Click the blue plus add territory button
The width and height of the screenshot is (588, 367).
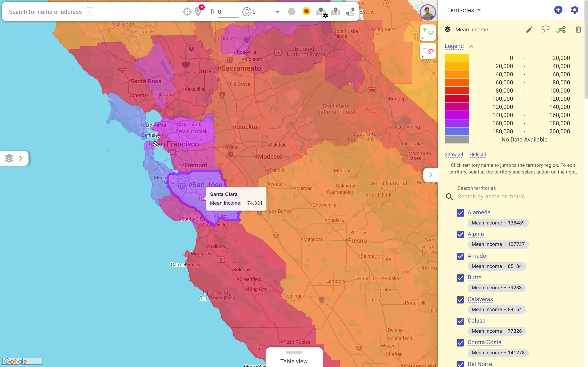tap(558, 10)
